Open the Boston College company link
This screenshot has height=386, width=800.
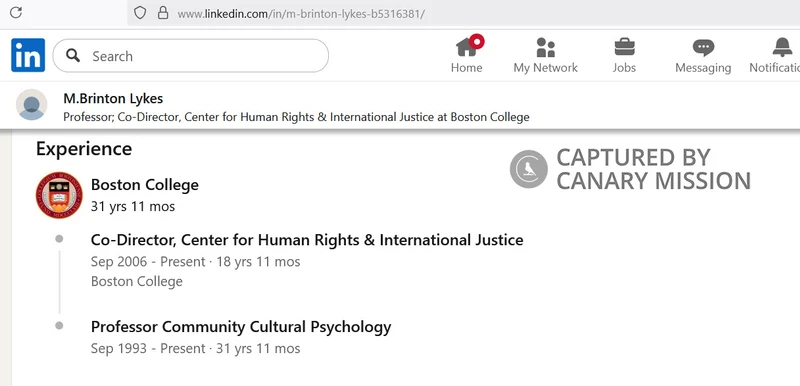144,185
